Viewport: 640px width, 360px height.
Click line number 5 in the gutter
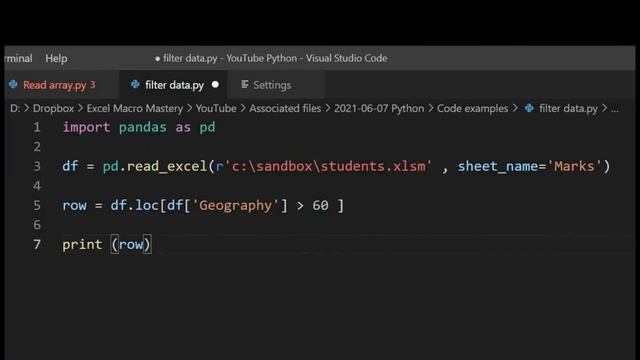37,205
